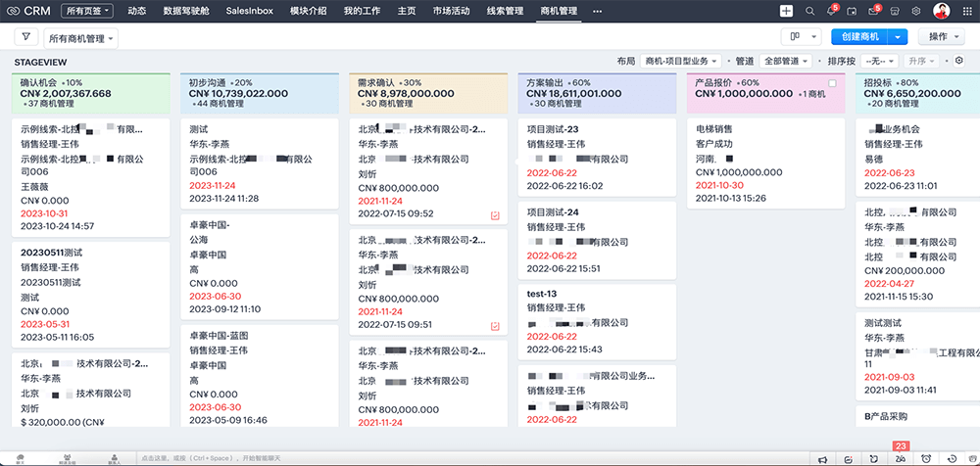This screenshot has width=980, height=466.
Task: Open the top bar settings gear
Action: point(916,11)
